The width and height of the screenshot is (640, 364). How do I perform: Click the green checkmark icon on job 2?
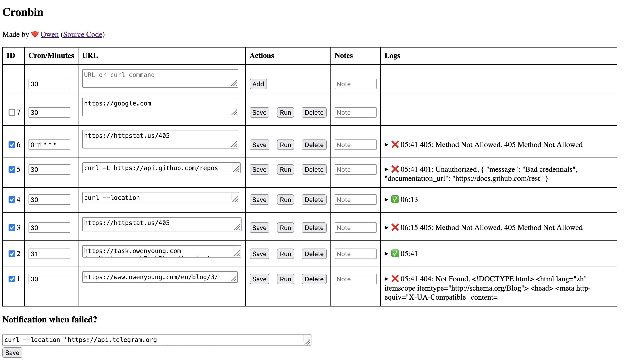pos(395,254)
